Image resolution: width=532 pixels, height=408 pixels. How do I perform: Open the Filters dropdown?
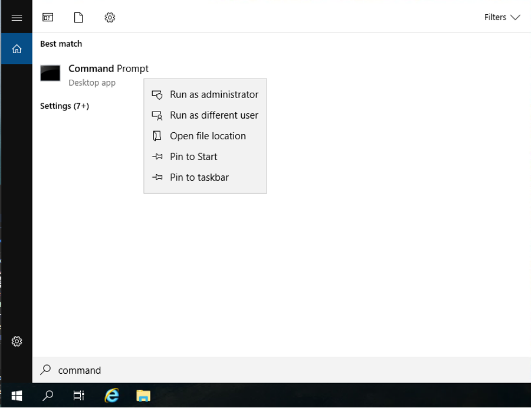[x=502, y=17]
